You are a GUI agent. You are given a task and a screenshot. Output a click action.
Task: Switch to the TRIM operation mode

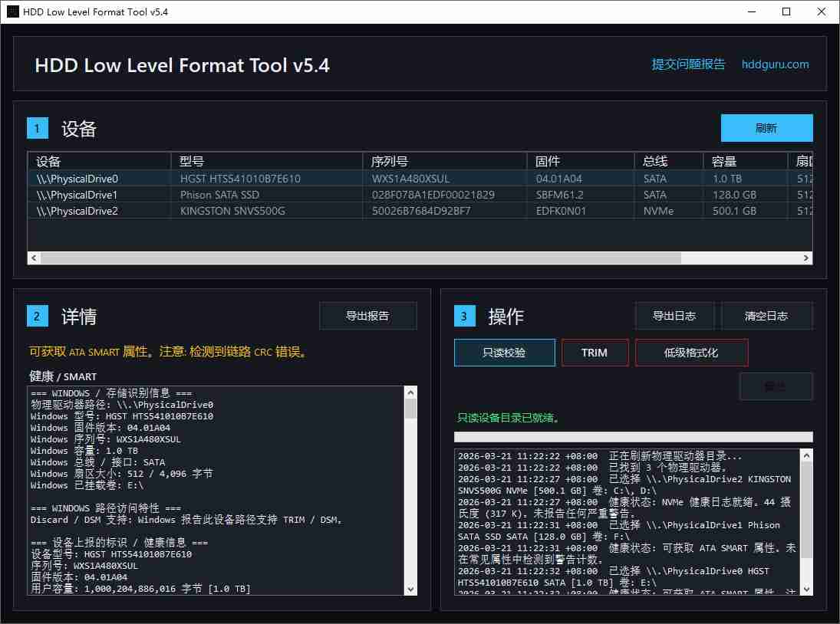(x=595, y=352)
